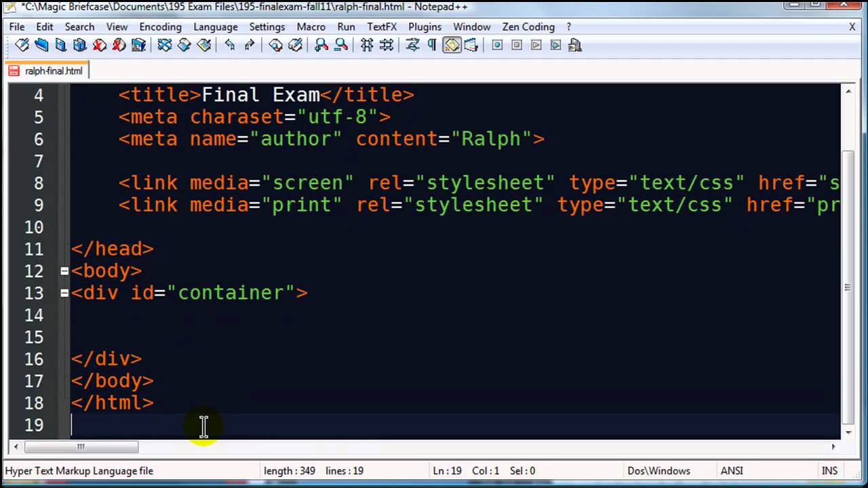Undo the last edit with Undo arrow
Screen dimensions: 868x488
pyautogui.click(x=230, y=45)
